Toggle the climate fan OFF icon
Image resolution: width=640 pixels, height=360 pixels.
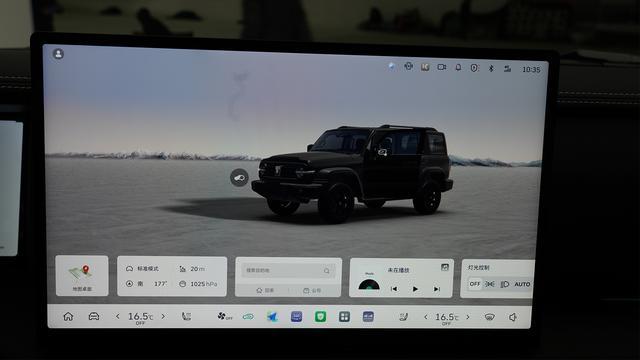224,316
